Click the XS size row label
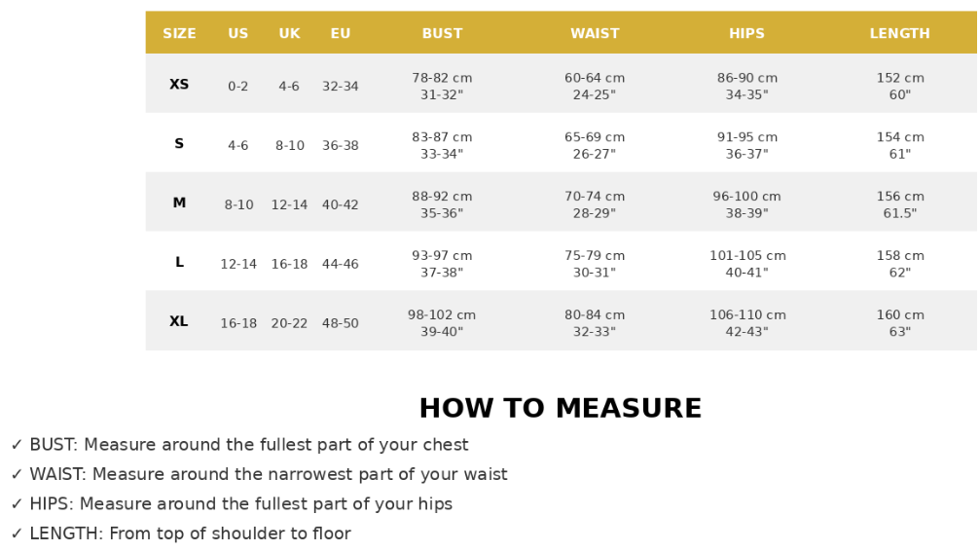This screenshot has height=552, width=980. point(179,85)
